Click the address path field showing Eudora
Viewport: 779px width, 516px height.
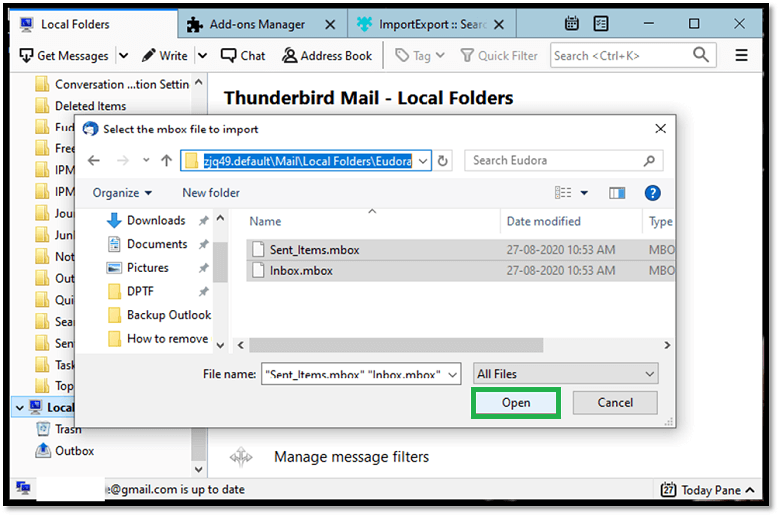[x=307, y=161]
